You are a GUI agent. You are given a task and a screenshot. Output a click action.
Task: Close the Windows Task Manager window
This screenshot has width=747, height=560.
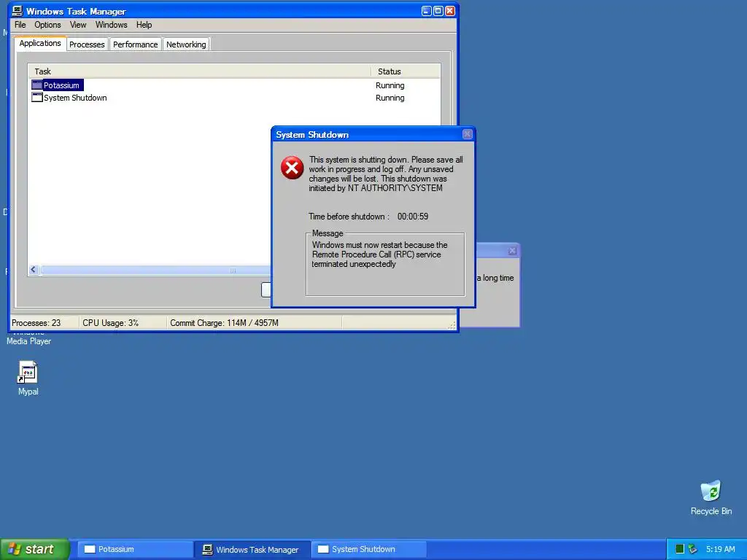pos(449,11)
